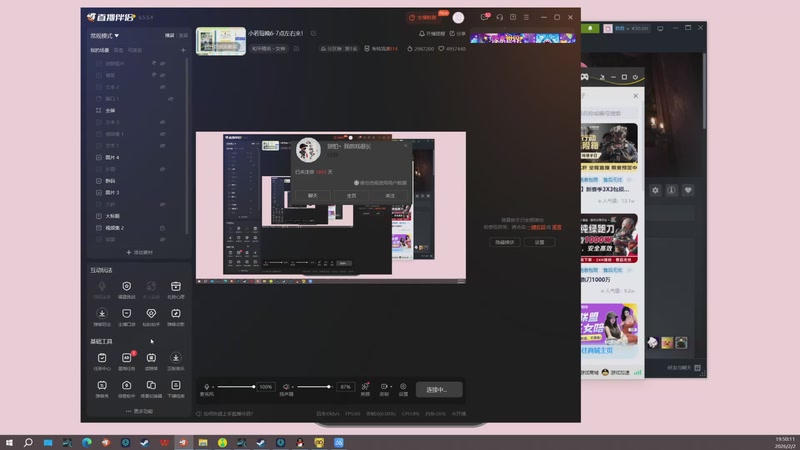Click the 美颜 beauty filter icon
Screen dimensions: 800x450
[365, 387]
